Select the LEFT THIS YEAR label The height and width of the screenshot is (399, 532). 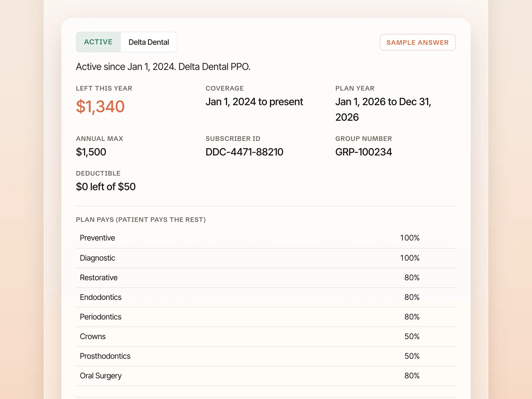point(104,88)
